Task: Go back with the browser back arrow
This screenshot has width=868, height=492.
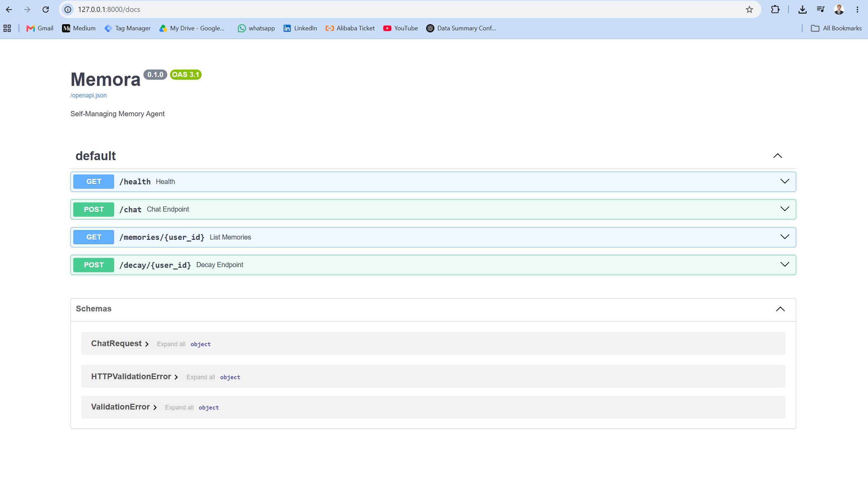Action: click(x=9, y=10)
